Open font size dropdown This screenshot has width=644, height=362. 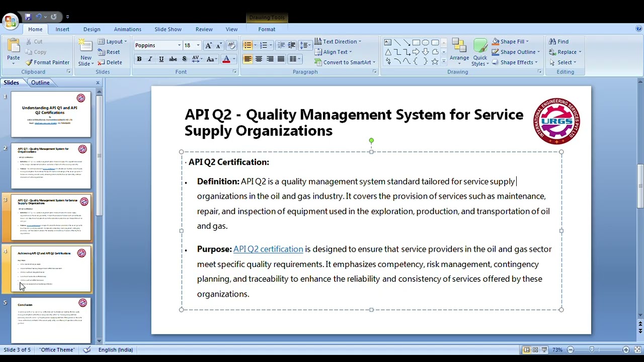(x=198, y=45)
